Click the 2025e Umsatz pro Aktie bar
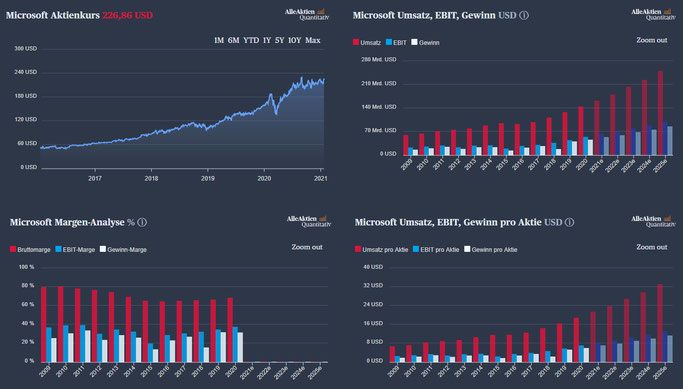Viewport: 683px width, 389px height. [x=659, y=323]
